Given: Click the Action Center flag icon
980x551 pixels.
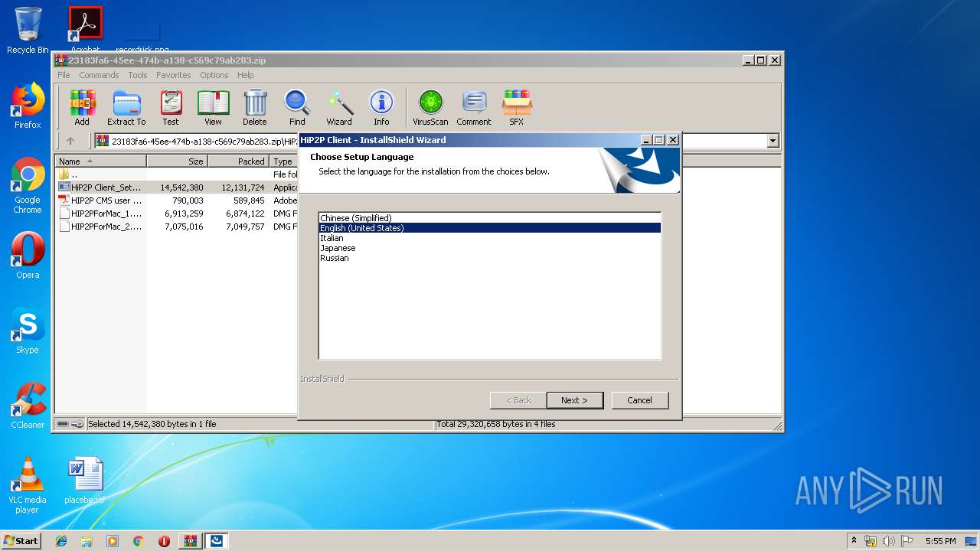Looking at the screenshot, I should pos(907,541).
